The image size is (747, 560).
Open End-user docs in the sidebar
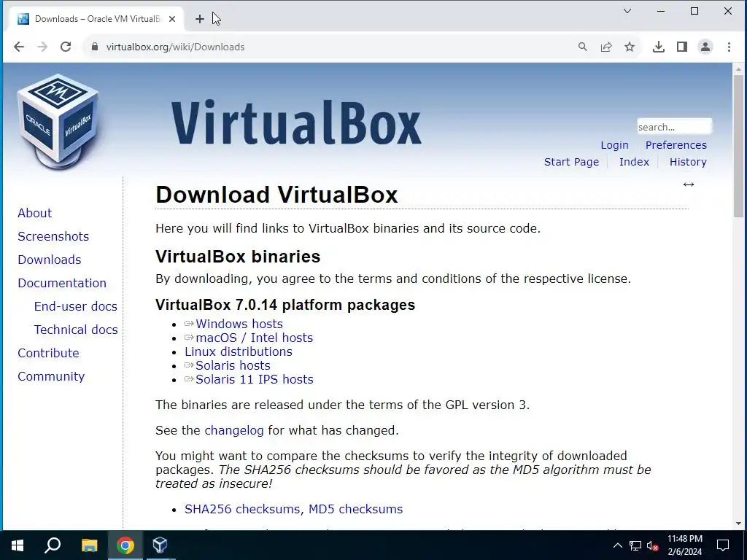[x=75, y=306]
